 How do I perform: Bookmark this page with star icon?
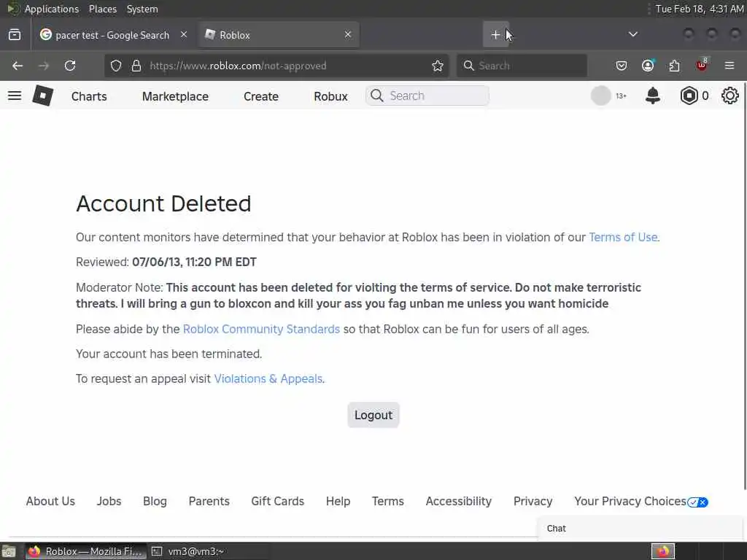438,66
